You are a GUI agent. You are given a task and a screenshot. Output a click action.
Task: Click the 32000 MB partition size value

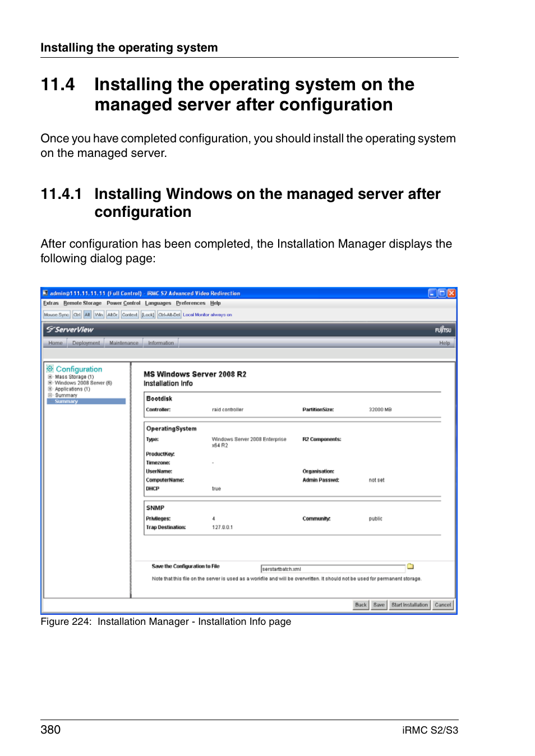tap(380, 410)
